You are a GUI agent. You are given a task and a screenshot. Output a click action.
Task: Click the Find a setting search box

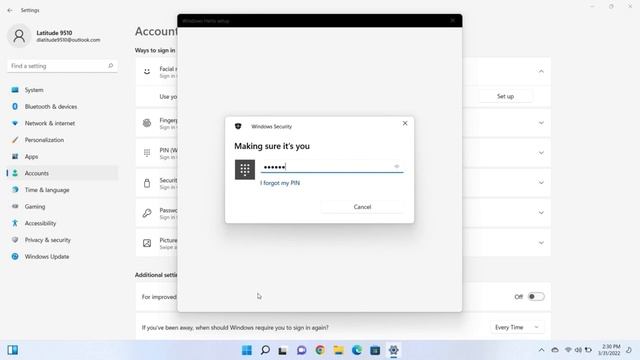62,66
